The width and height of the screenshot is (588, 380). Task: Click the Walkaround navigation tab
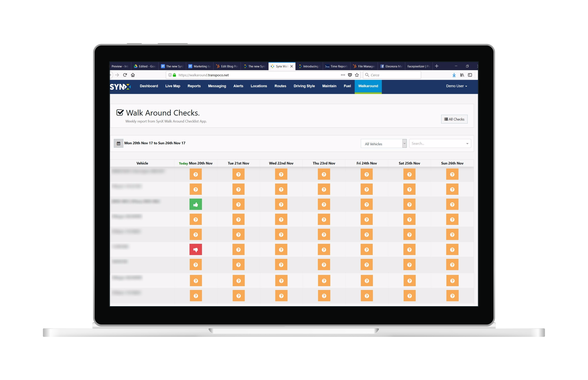[368, 86]
